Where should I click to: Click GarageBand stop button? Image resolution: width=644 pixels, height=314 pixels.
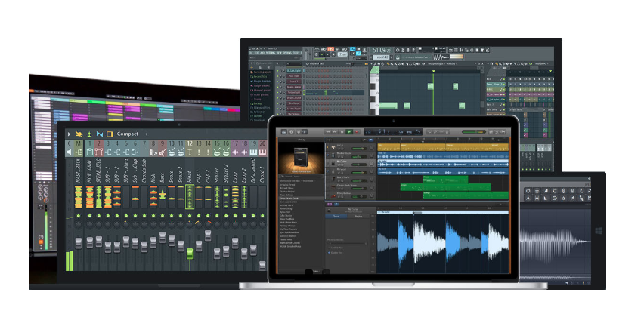pos(342,132)
